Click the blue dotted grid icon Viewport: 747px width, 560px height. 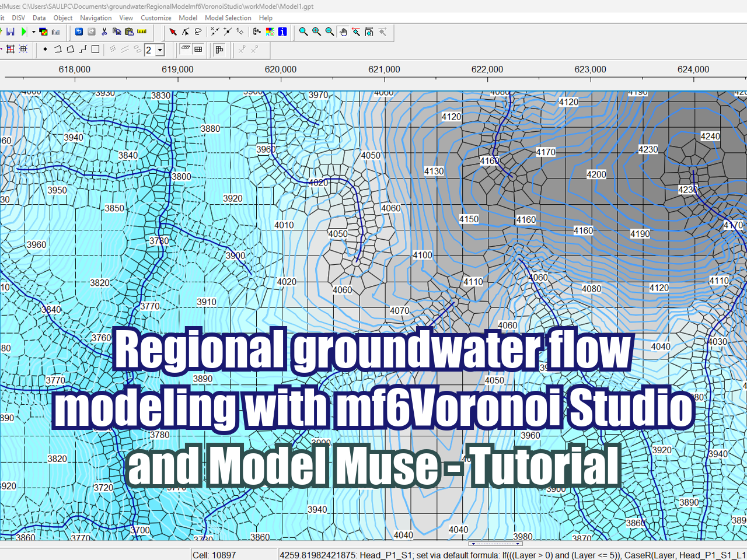23,50
